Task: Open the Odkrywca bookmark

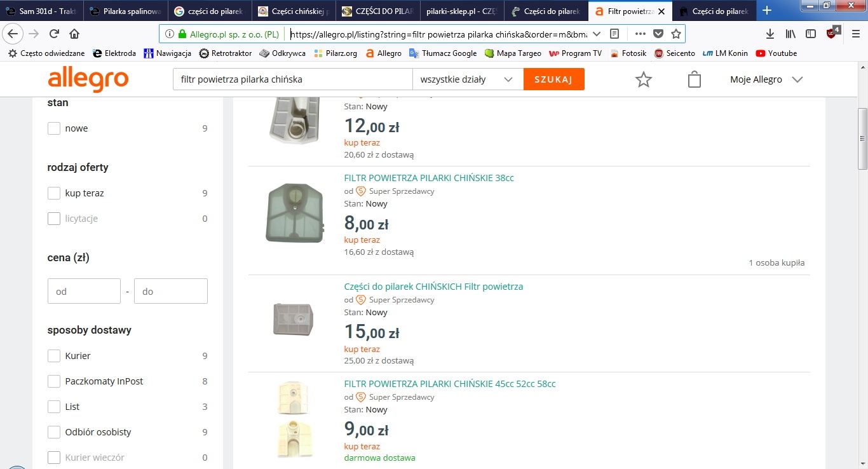Action: 283,53
